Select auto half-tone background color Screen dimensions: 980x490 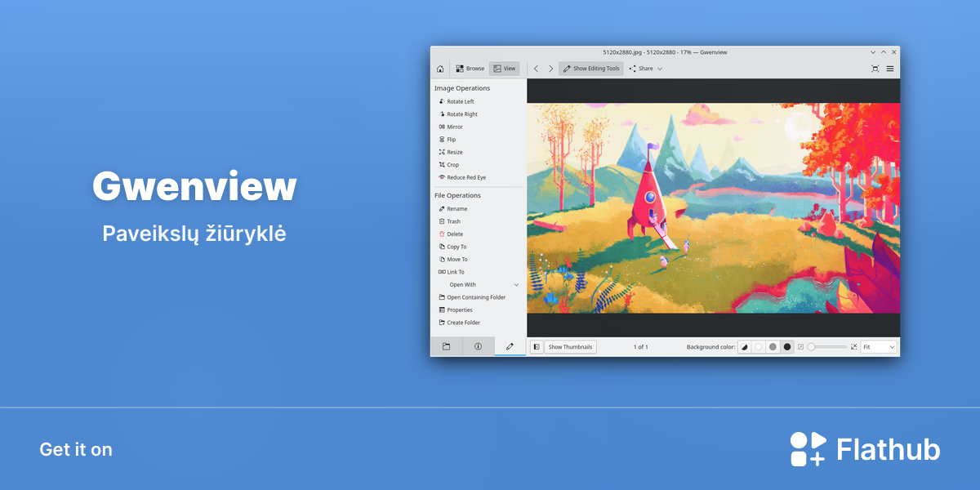[744, 347]
